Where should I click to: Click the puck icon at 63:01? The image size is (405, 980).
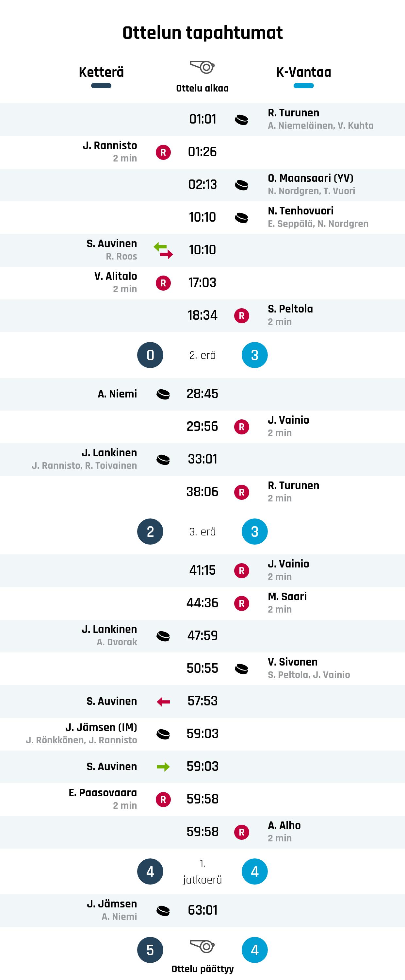click(x=163, y=911)
